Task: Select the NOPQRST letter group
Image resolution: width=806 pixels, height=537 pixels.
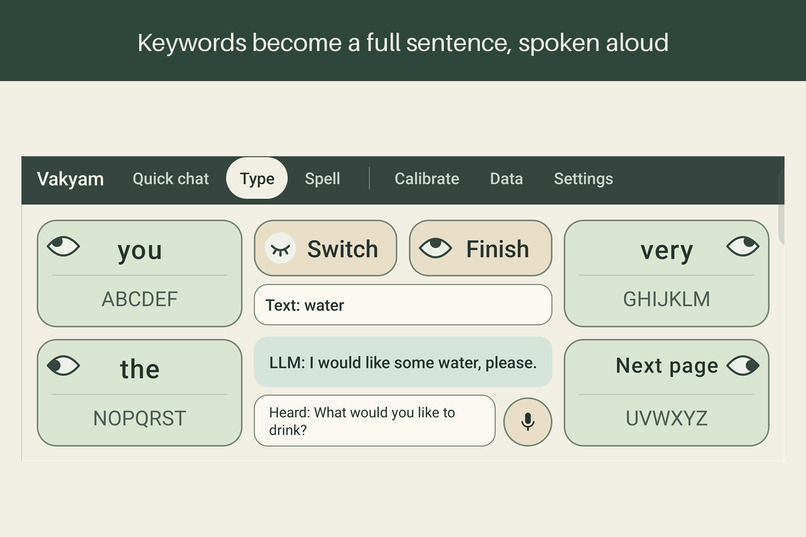Action: tap(140, 418)
